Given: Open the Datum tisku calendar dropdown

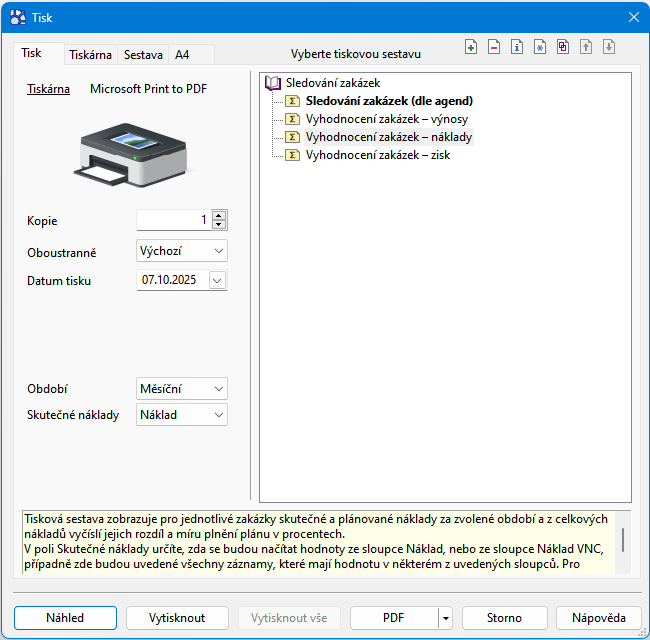Looking at the screenshot, I should [217, 281].
